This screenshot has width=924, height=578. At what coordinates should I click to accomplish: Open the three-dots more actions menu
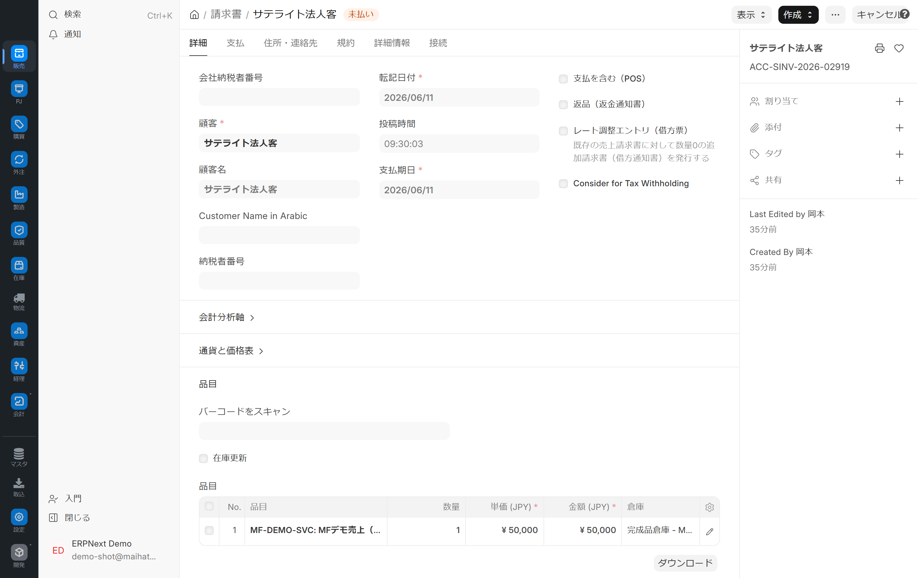coord(835,15)
